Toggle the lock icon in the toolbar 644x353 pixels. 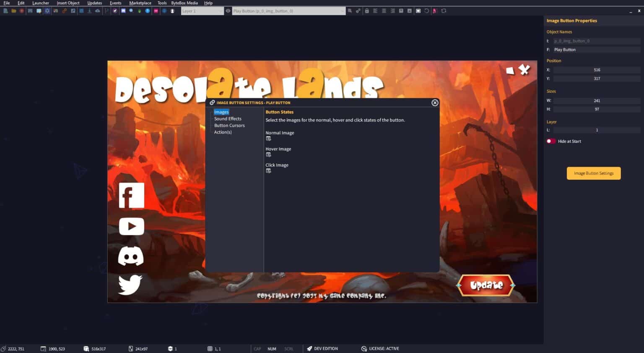coord(367,11)
